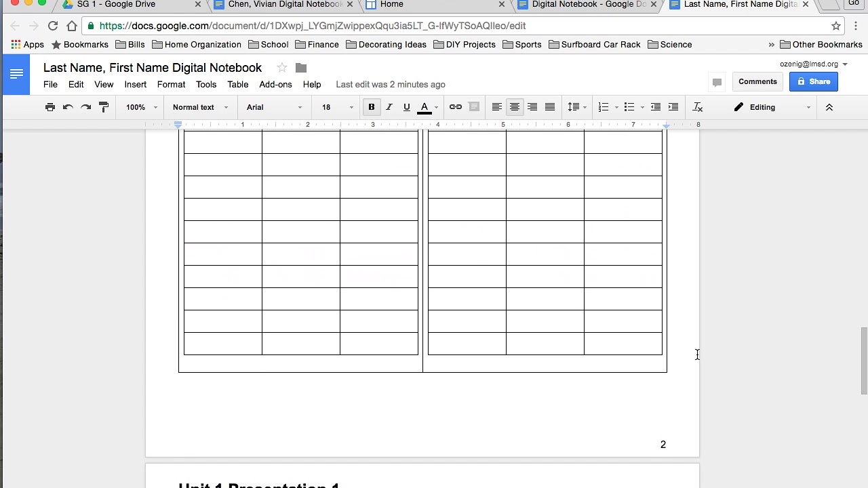Reload the page

[x=53, y=26]
